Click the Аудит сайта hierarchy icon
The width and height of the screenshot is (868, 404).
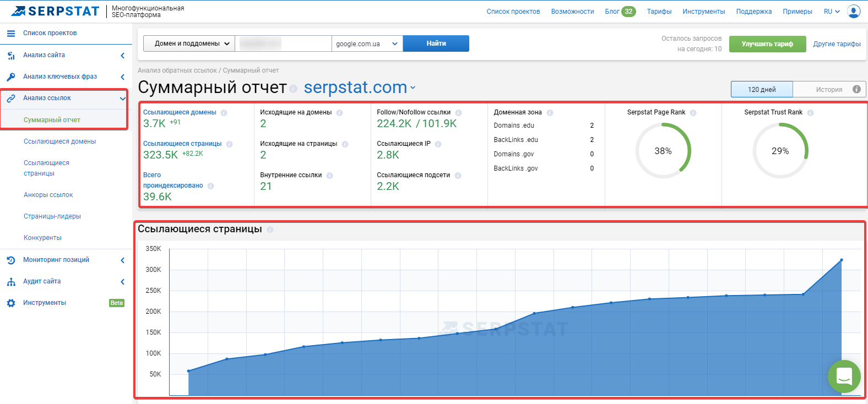tap(11, 282)
